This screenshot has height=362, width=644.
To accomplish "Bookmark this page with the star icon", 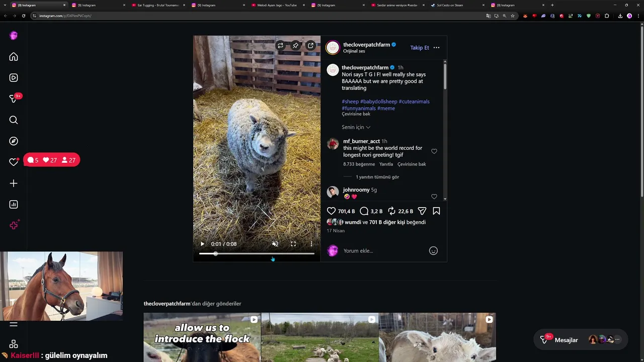I will [x=513, y=16].
